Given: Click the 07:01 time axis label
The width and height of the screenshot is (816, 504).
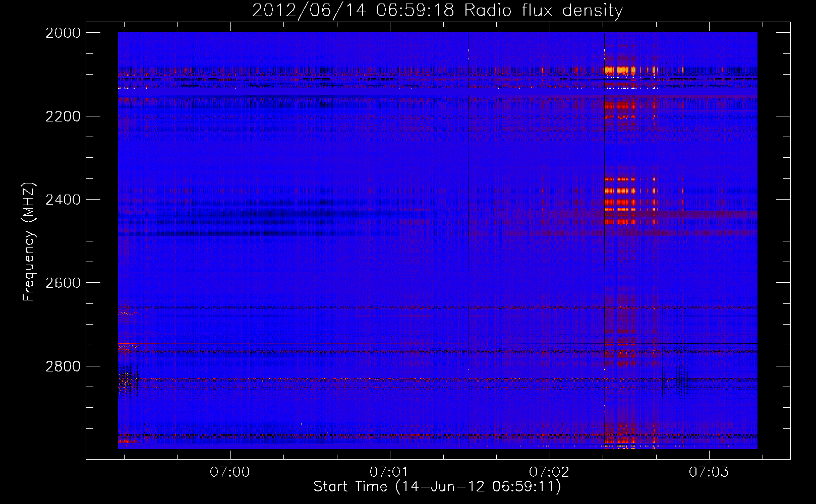Looking at the screenshot, I should tap(389, 472).
